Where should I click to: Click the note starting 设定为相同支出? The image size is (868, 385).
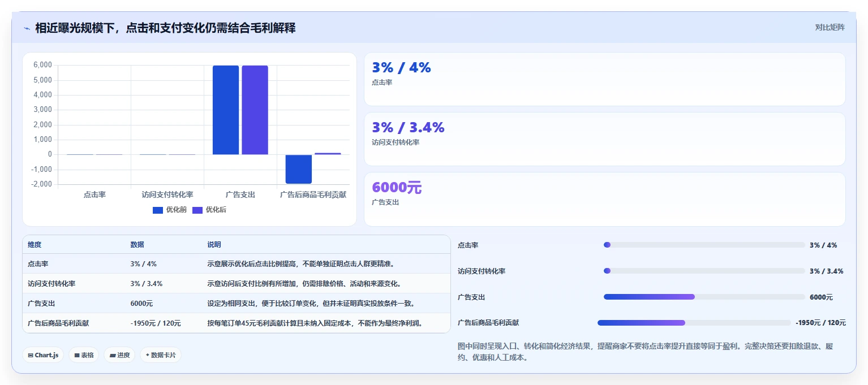[311, 304]
